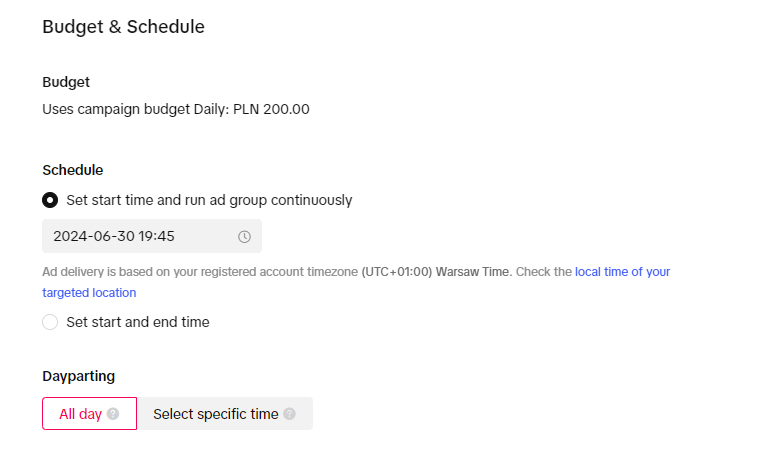762x452 pixels.
Task: Click the help icon beside All day
Action: pos(113,414)
